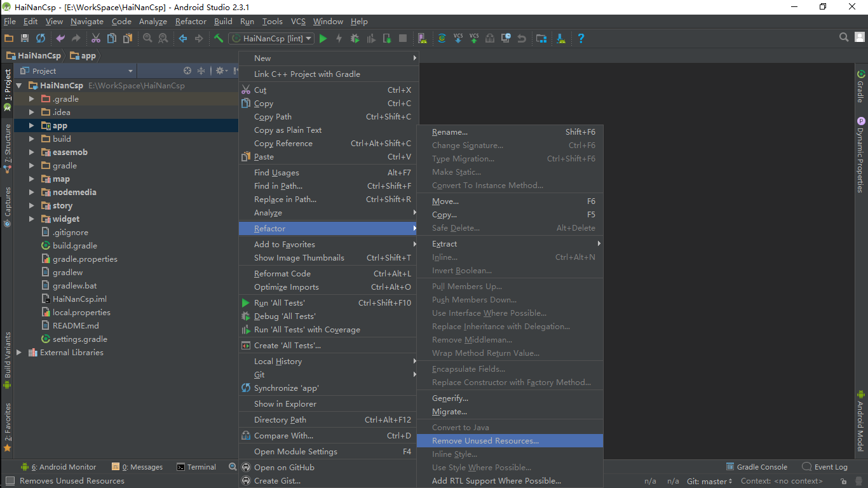This screenshot has width=868, height=488.
Task: Open the AVD Manager icon
Action: pos(423,38)
